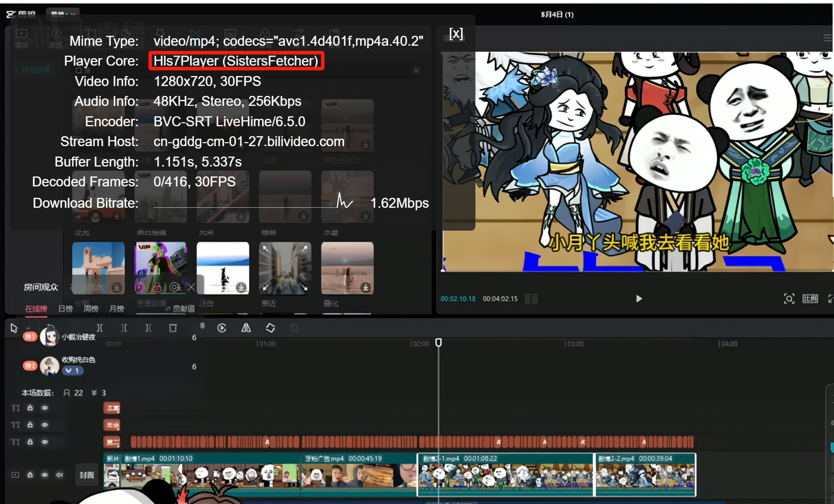Screen dimensions: 834x504
Task: Click the reverse playback icon in timeline toolbar
Action: pyautogui.click(x=222, y=328)
